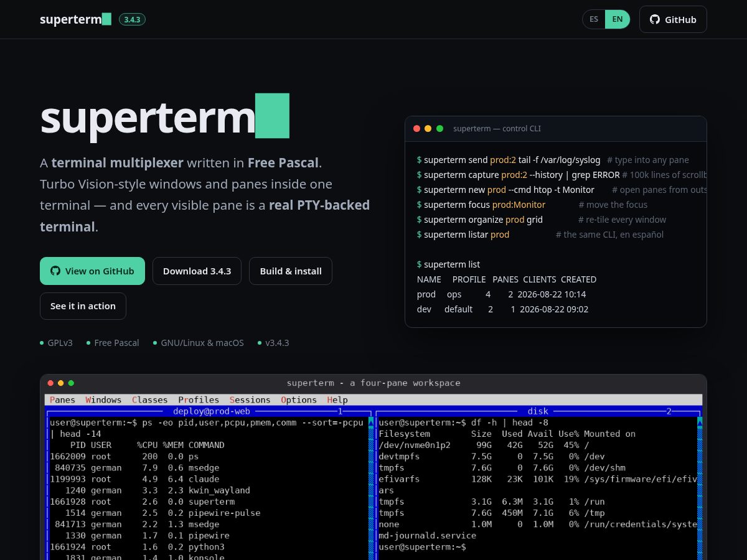
Task: Click the green dot in control CLI window
Action: pyautogui.click(x=439, y=129)
